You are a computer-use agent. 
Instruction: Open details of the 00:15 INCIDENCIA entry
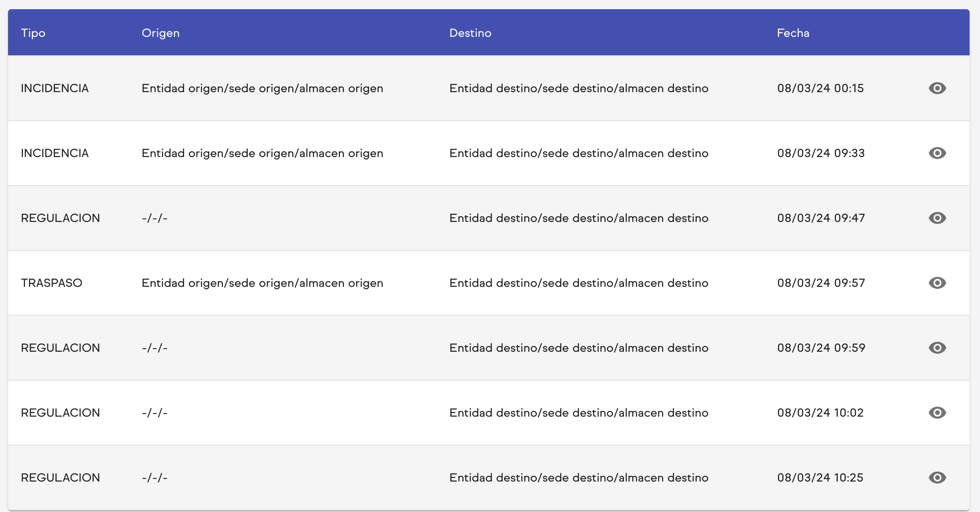click(937, 88)
